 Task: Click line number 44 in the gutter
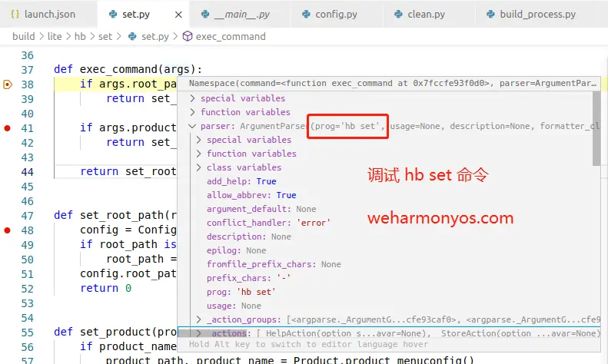pyautogui.click(x=27, y=172)
